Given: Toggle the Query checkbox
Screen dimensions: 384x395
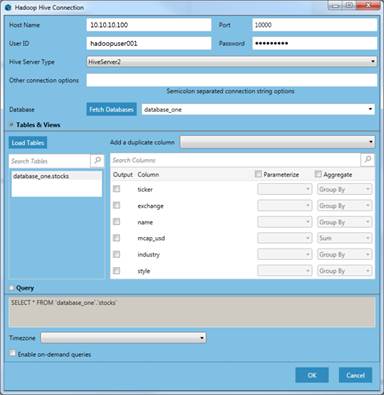Looking at the screenshot, I should 12,288.
